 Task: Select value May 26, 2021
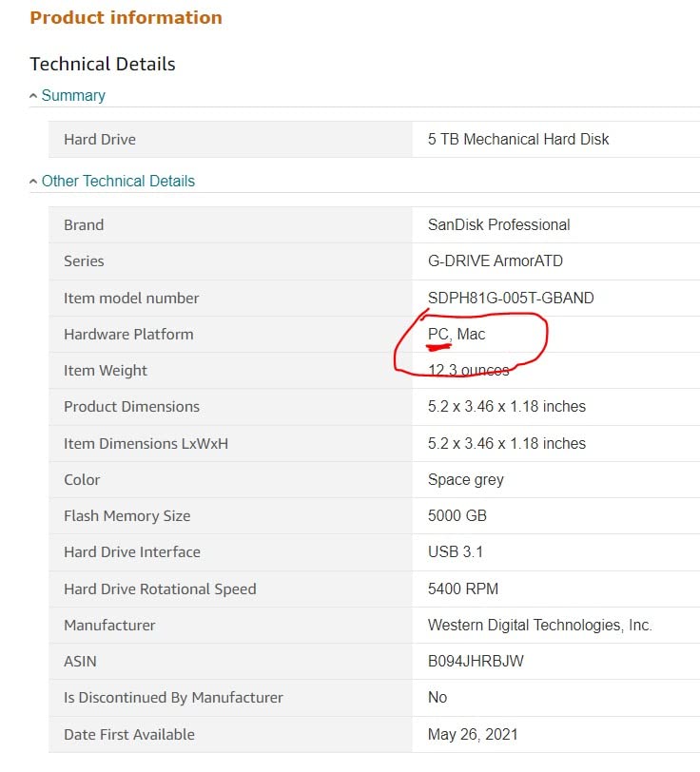(x=473, y=735)
